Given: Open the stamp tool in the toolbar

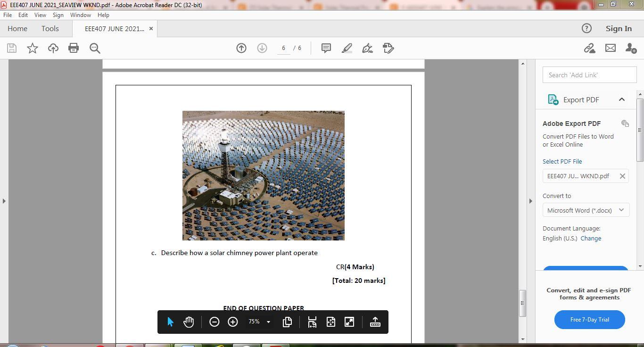Looking at the screenshot, I should pos(388,48).
